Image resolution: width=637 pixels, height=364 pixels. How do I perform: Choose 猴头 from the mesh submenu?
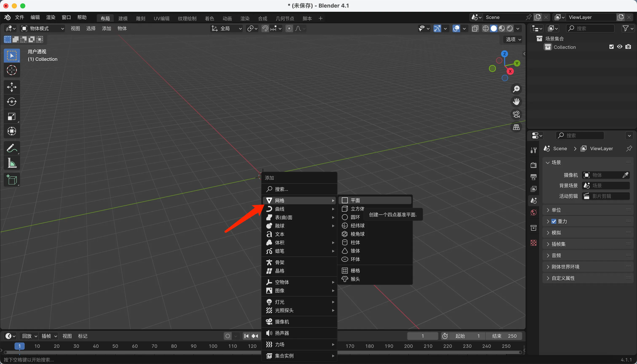[355, 279]
